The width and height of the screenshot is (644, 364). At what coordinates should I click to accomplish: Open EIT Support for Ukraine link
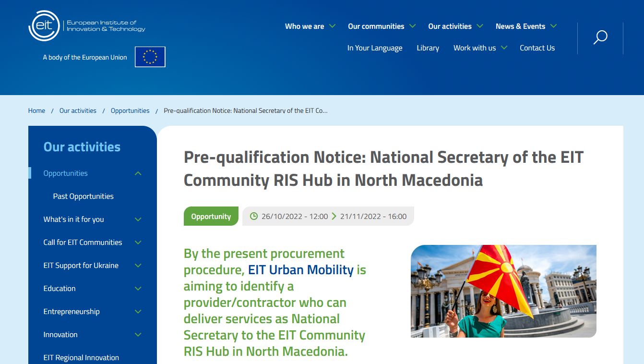(x=81, y=265)
